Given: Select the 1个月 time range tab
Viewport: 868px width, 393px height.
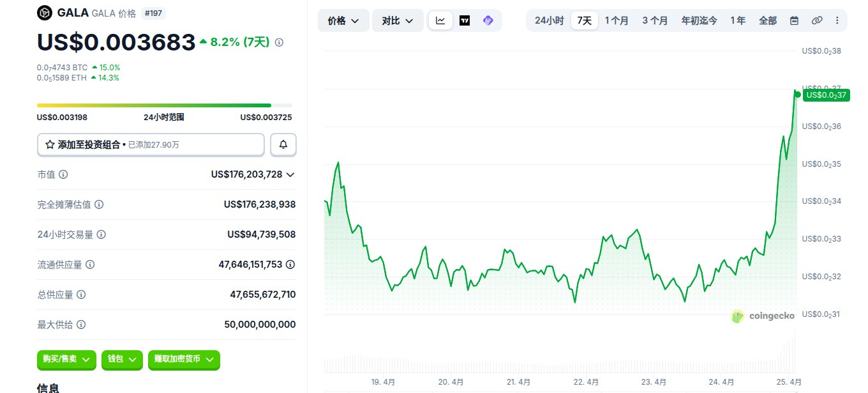Looking at the screenshot, I should 617,20.
